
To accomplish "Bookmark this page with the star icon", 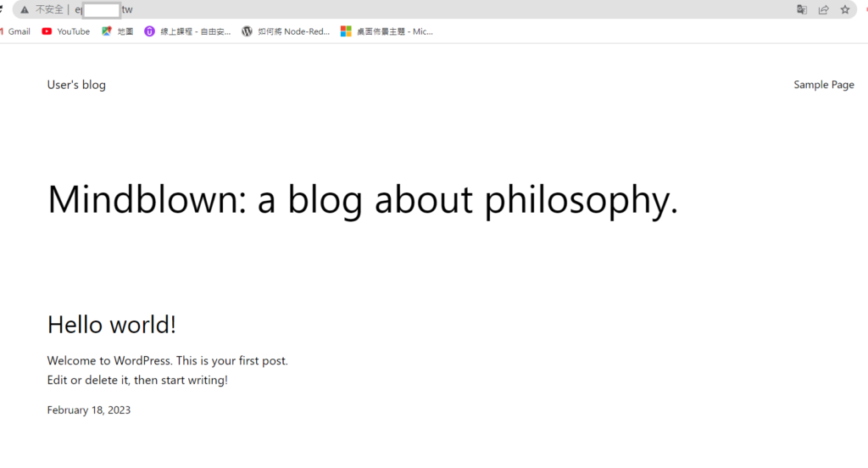I will [845, 9].
